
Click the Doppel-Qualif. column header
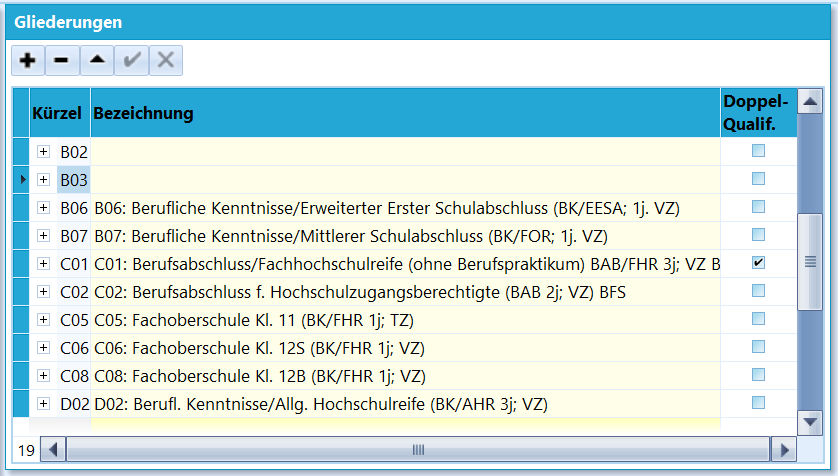coord(759,113)
